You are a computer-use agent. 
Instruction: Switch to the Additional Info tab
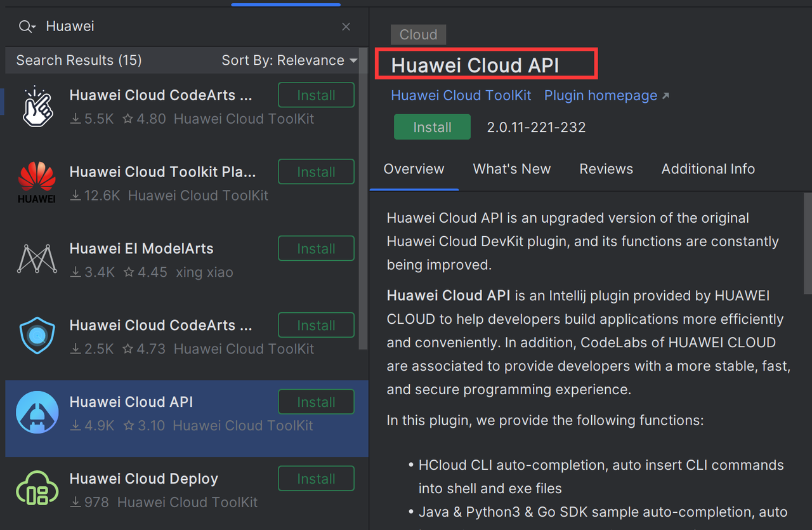point(708,169)
